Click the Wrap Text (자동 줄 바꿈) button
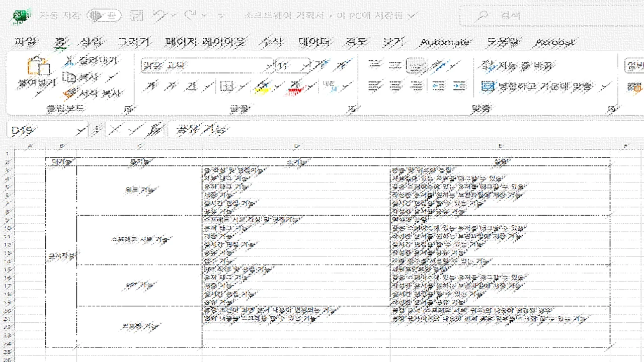The height and width of the screenshot is (362, 644). coord(518,65)
